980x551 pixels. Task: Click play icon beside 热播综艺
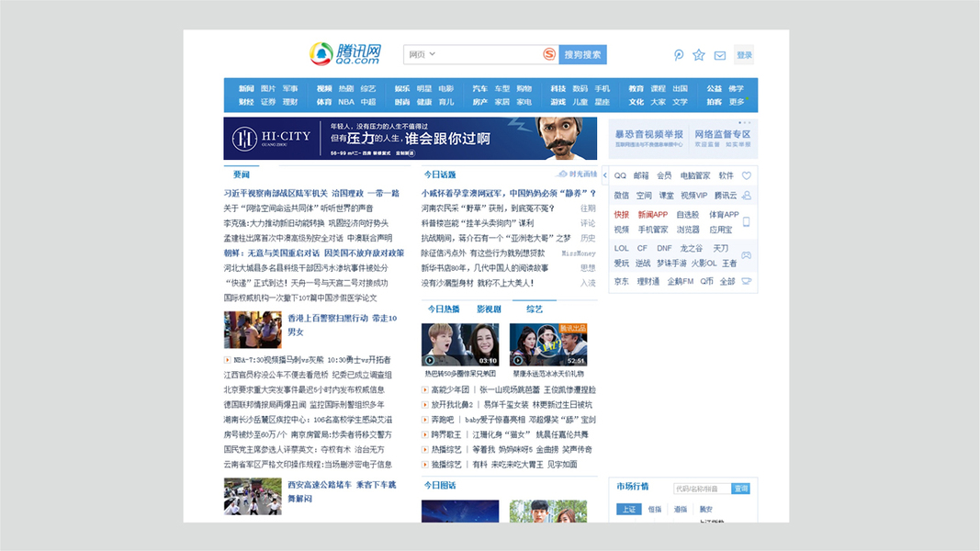(x=425, y=450)
